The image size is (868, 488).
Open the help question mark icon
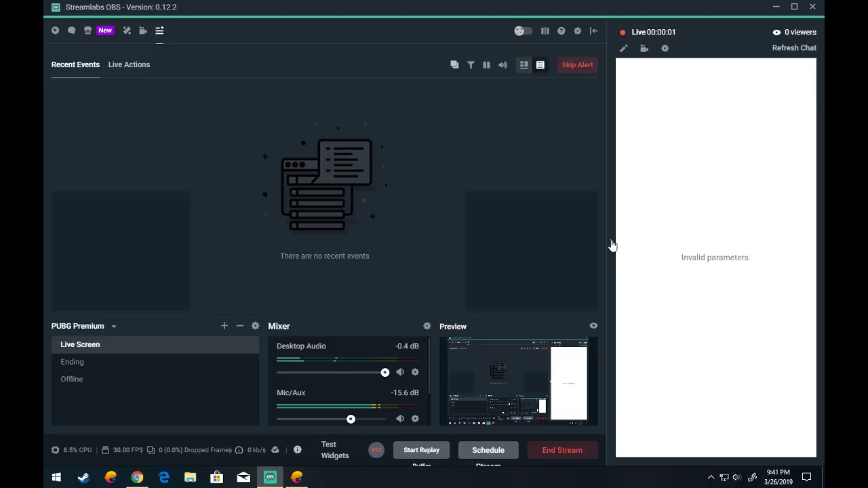pyautogui.click(x=561, y=30)
